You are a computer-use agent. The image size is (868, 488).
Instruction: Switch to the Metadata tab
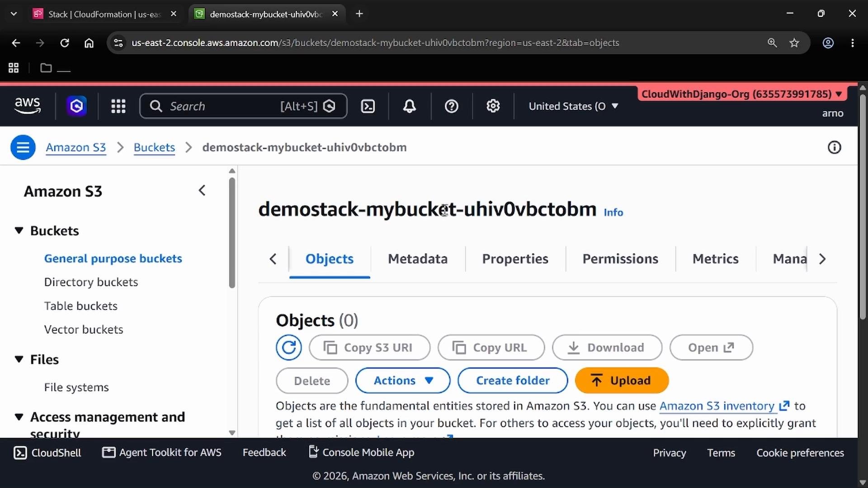418,259
